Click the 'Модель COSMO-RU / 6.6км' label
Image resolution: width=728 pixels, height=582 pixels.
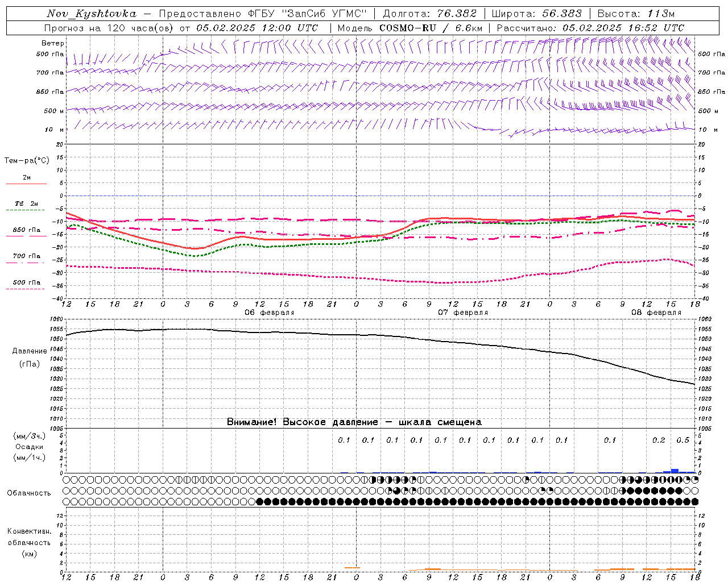tap(409, 28)
